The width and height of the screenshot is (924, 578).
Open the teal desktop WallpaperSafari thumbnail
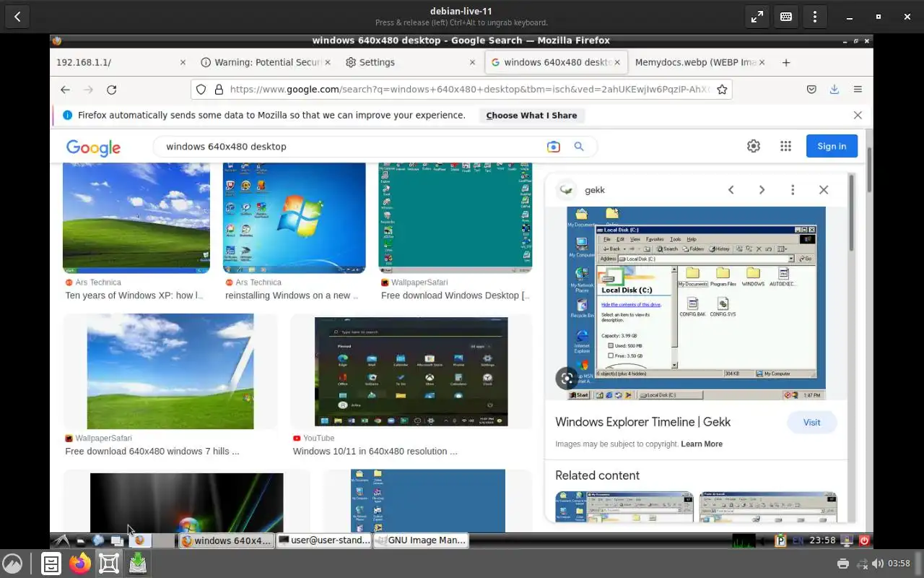coord(456,217)
